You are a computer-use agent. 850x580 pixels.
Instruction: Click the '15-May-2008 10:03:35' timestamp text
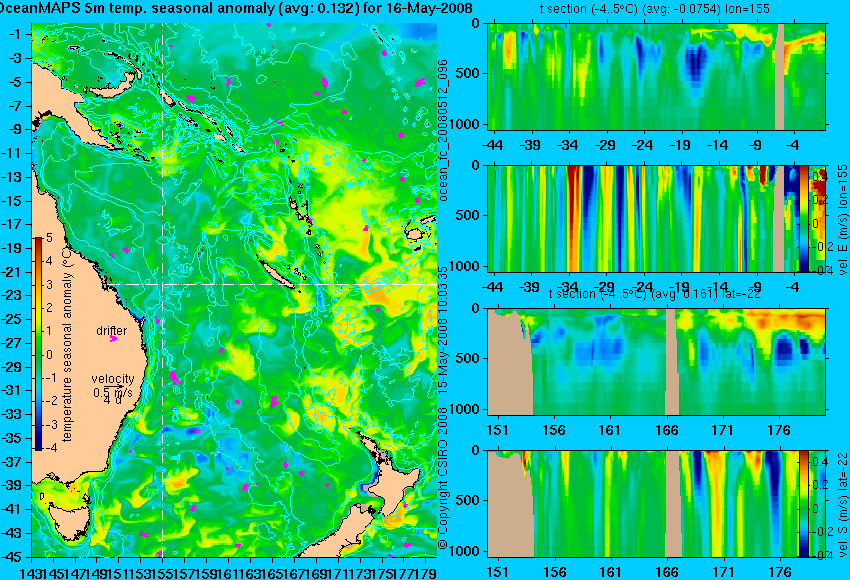pos(443,329)
